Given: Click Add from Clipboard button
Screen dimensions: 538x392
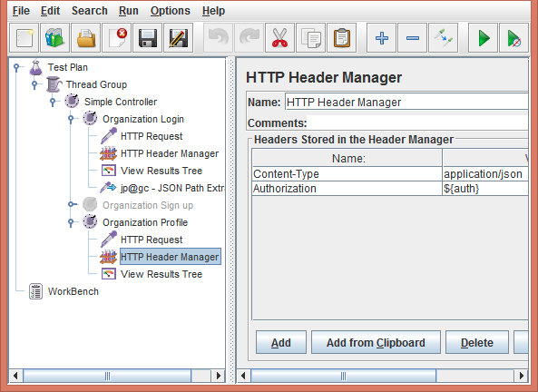Looking at the screenshot, I should 376,342.
